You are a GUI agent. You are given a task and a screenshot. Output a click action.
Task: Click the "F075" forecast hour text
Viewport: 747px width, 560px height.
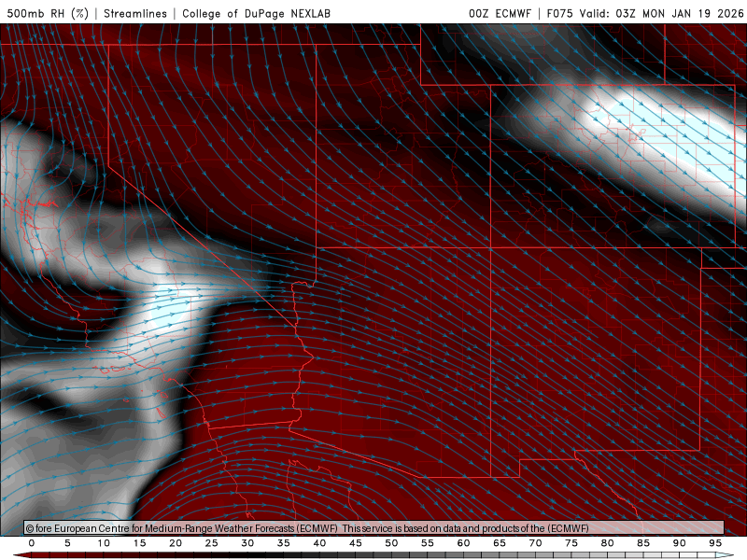coord(559,13)
